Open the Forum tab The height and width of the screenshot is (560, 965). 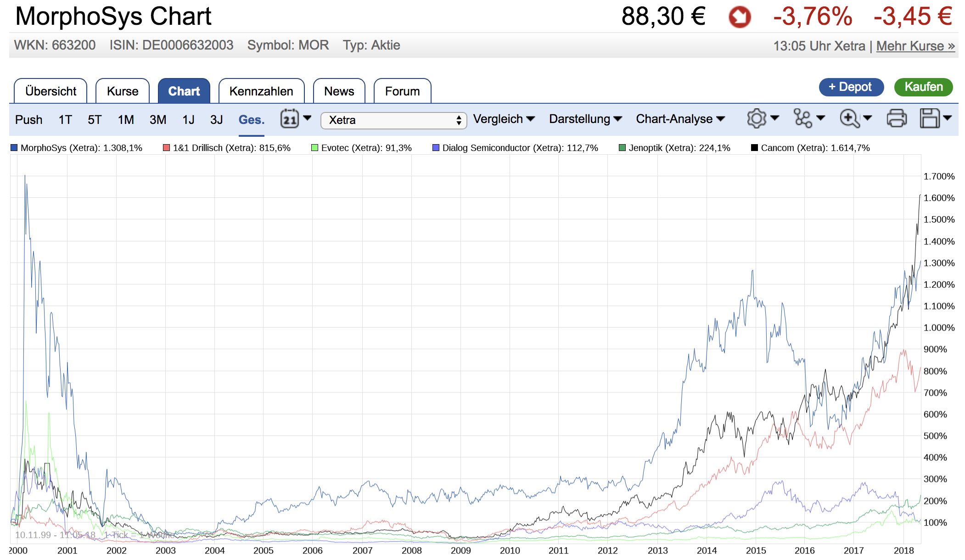(x=402, y=91)
